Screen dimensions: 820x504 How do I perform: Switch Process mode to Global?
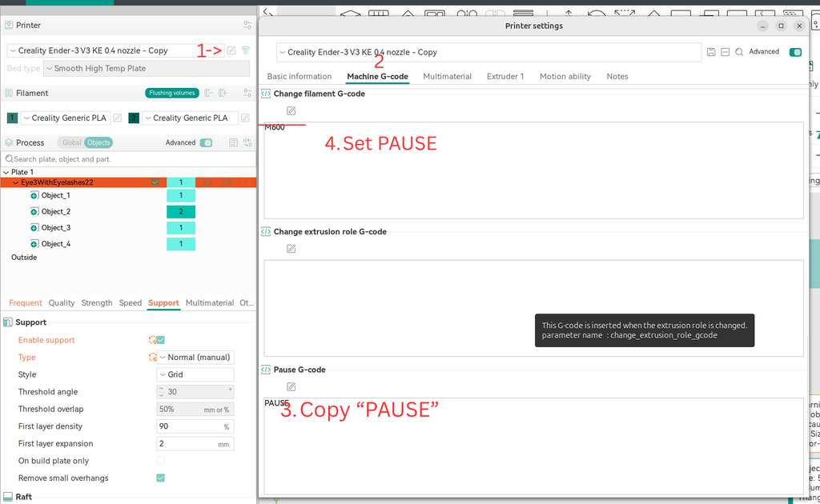[x=71, y=142]
